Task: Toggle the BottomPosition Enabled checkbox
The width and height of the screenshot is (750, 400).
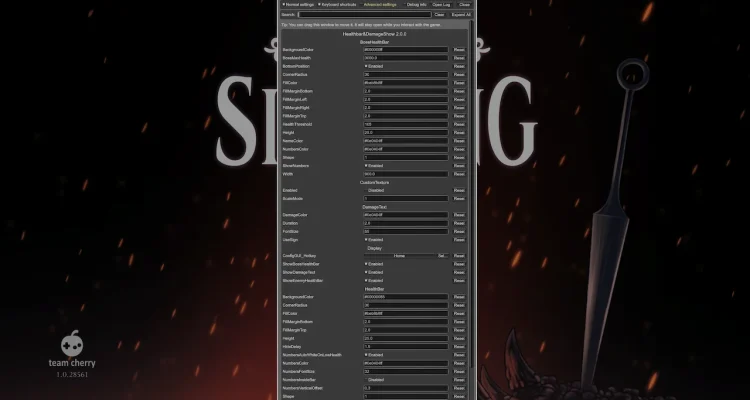Action: coord(374,66)
